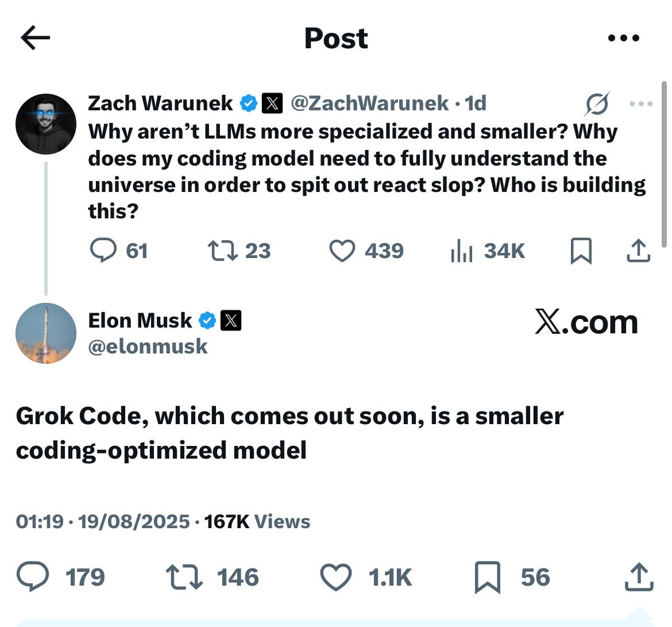Open the more options menu for Zach's tweet
Image resolution: width=672 pixels, height=627 pixels.
[642, 103]
